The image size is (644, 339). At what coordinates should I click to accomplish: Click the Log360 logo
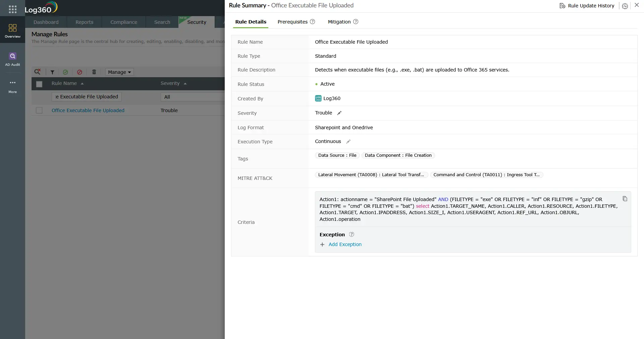pos(41,8)
